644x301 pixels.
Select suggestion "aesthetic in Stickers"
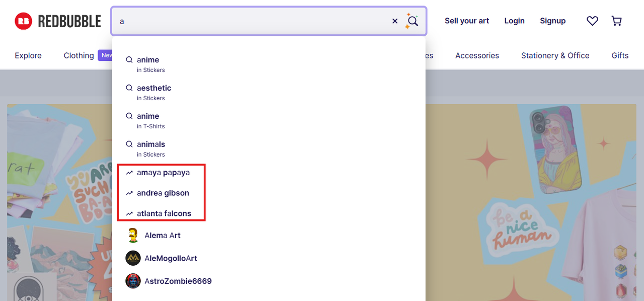(x=269, y=93)
